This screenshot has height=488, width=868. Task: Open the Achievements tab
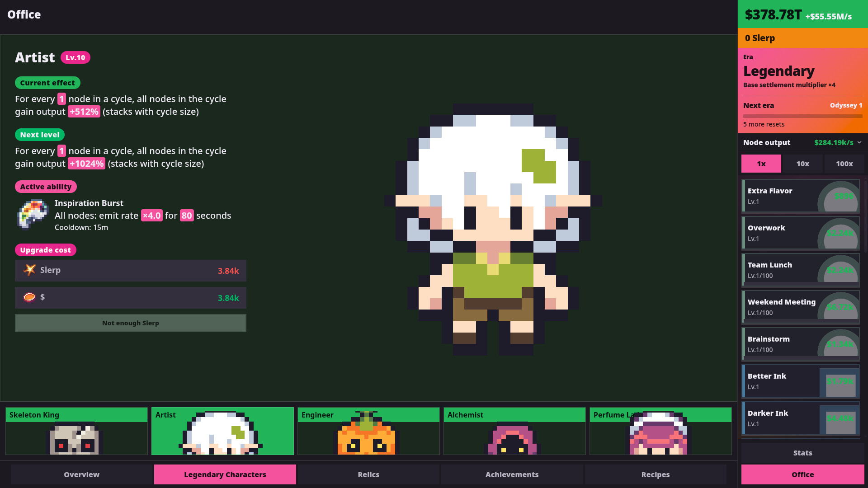pos(512,474)
